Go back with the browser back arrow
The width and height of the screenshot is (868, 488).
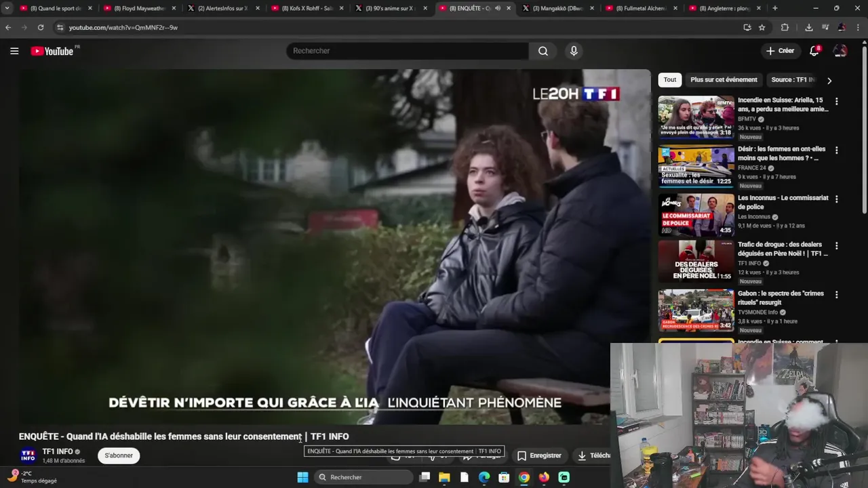pos(8,27)
